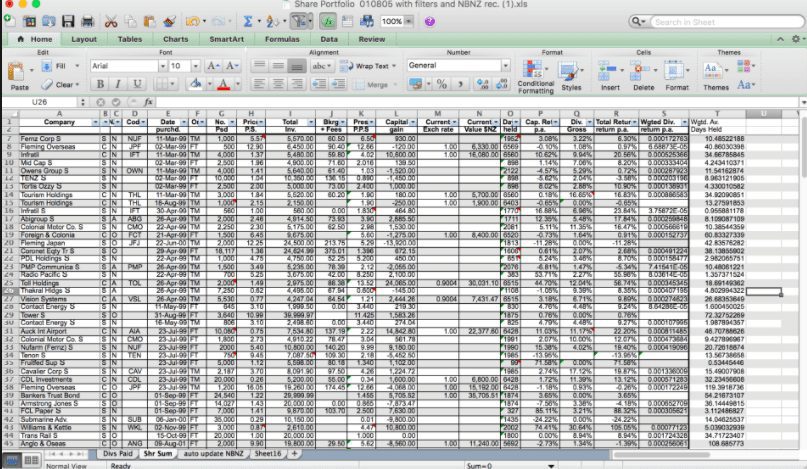Collapse the ribbon with the chevron

(x=780, y=39)
